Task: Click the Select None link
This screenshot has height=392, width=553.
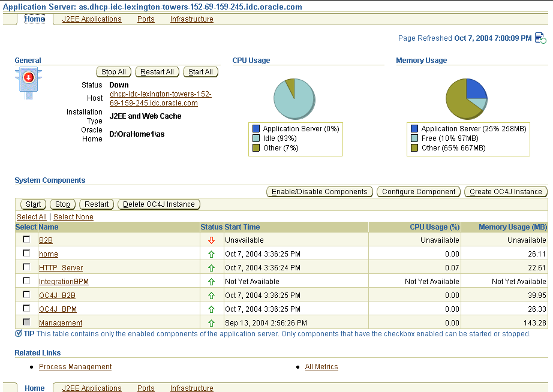Action: tap(73, 217)
